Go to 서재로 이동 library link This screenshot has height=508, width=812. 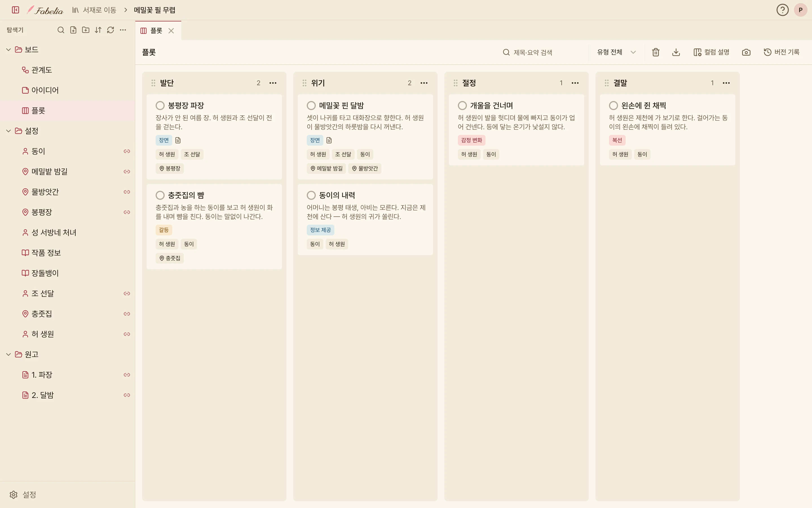pyautogui.click(x=94, y=10)
